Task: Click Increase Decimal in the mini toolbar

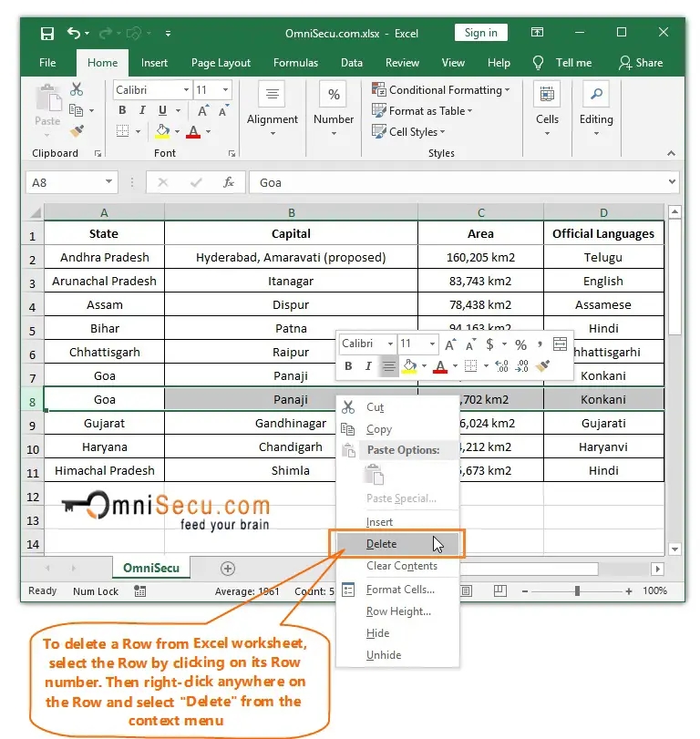Action: pyautogui.click(x=504, y=366)
